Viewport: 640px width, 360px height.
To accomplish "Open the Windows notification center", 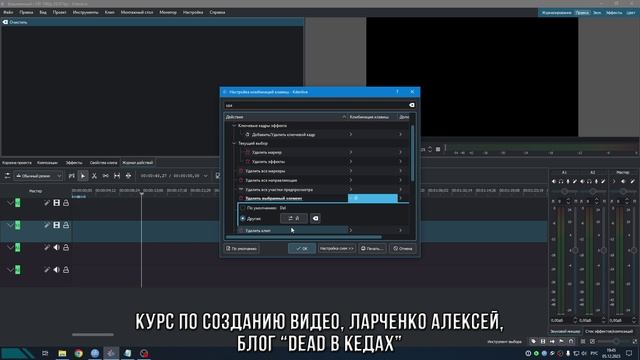I will tap(629, 353).
